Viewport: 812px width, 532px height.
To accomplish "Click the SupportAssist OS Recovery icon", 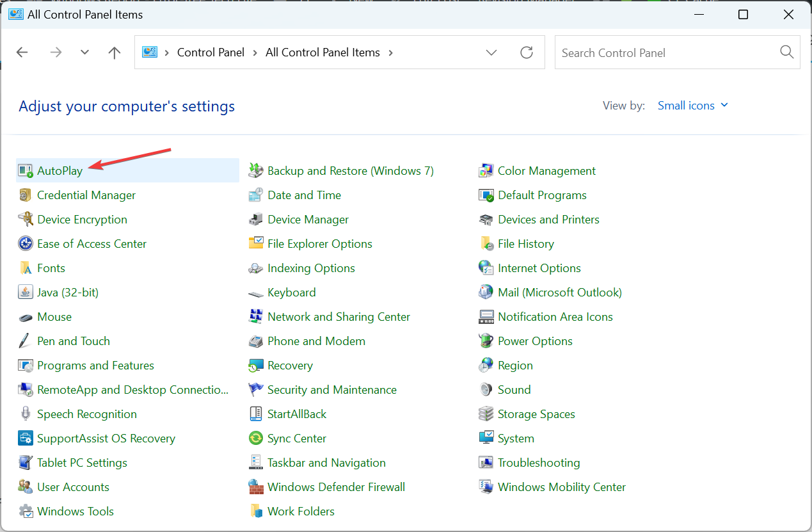I will [x=26, y=439].
